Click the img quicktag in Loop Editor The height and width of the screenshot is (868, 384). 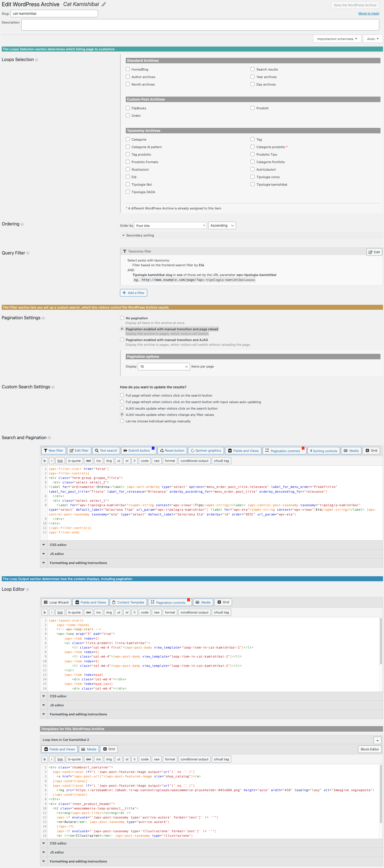(x=109, y=612)
